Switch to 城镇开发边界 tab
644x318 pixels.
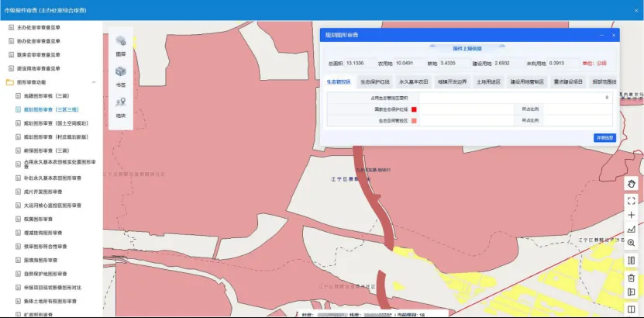coord(453,81)
